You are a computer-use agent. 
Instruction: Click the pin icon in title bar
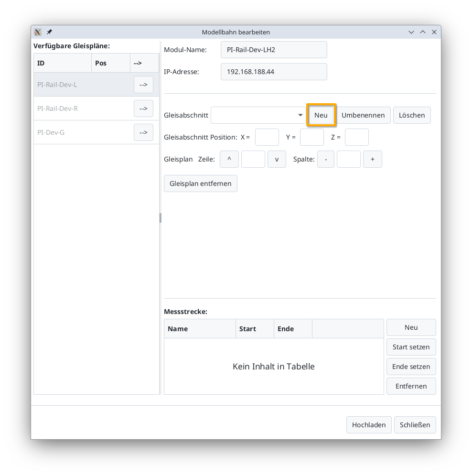49,32
